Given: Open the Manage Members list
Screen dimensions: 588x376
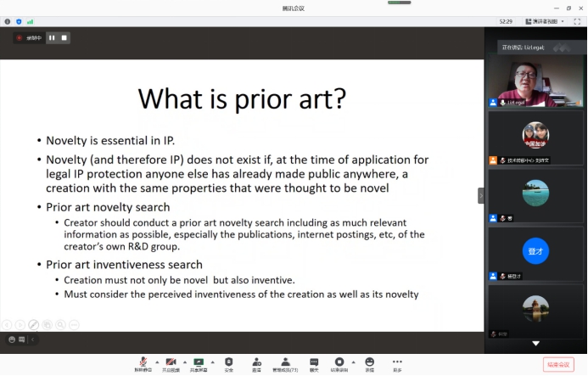Looking at the screenshot, I should [x=285, y=362].
